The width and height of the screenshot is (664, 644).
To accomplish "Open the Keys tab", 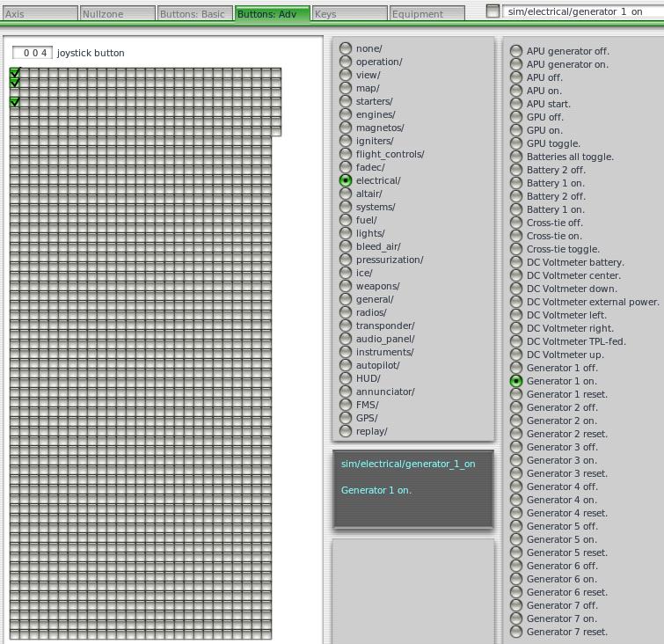I will click(349, 14).
